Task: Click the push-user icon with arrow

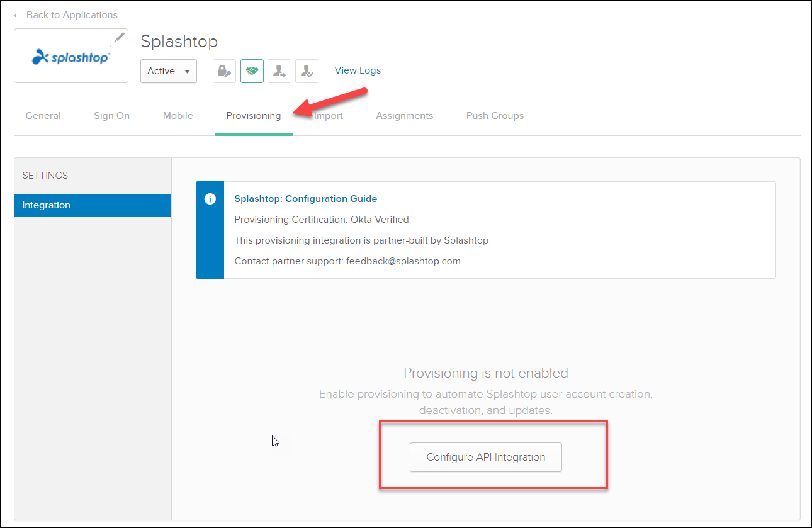Action: click(279, 70)
